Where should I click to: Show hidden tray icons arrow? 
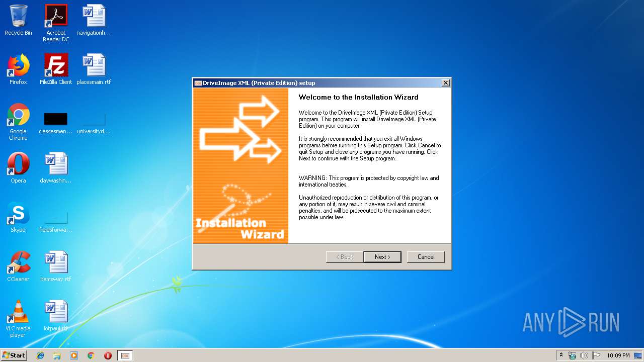[x=561, y=355]
